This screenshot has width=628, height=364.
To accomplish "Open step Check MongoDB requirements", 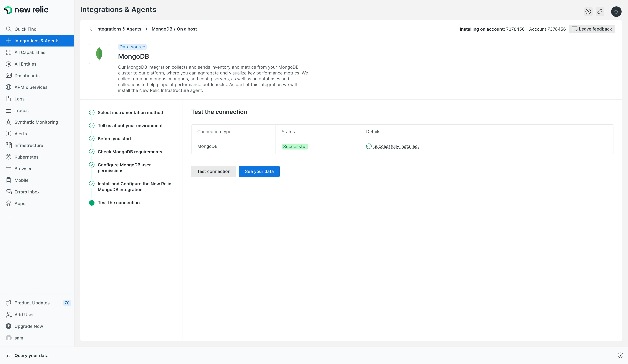I will click(130, 152).
